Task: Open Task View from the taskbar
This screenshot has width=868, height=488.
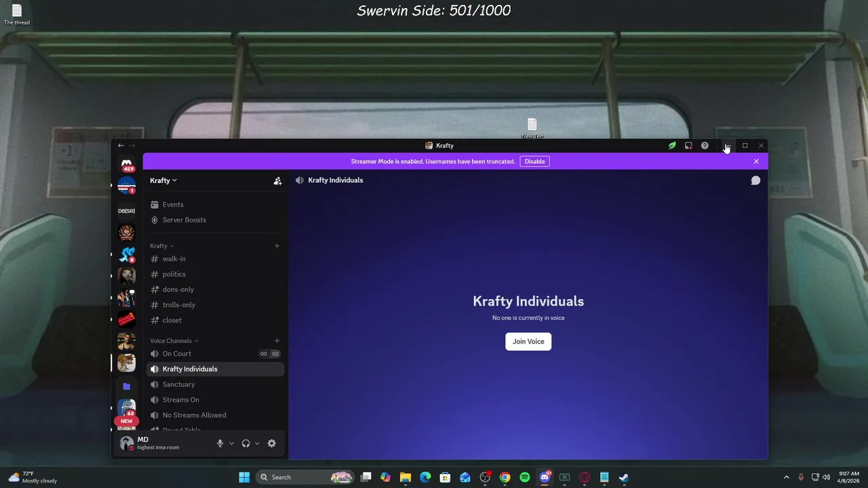Action: click(366, 477)
